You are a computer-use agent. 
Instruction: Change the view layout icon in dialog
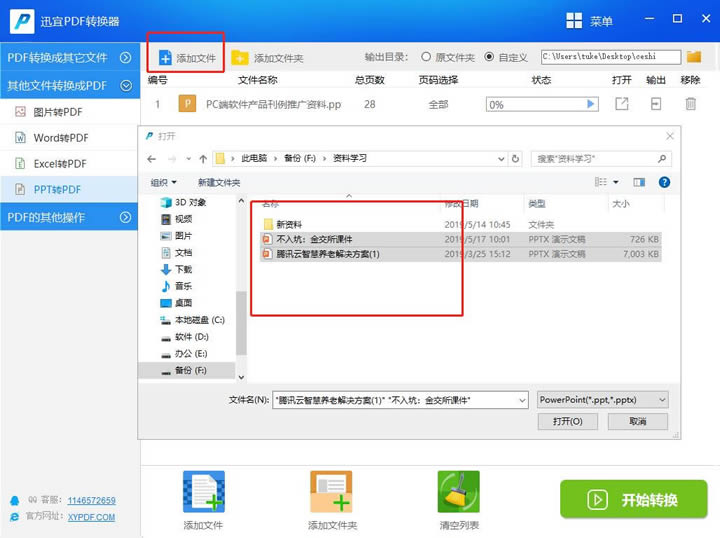[601, 182]
